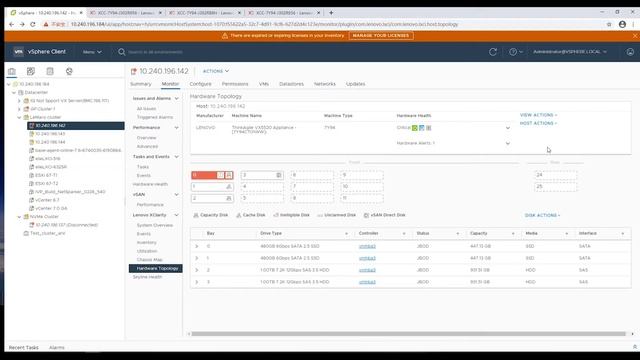Expand the bottom Recent Tasks panel
Screen dimensions: 640x360
coord(635,347)
